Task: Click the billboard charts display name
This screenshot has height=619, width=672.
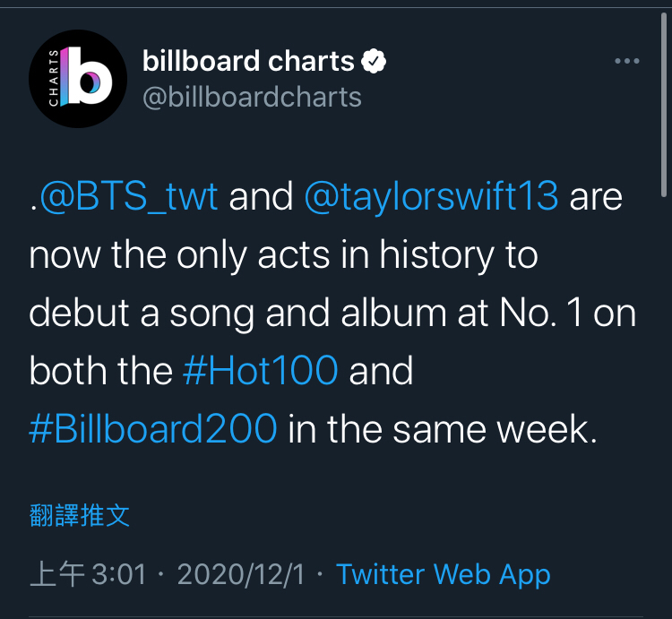Action: point(248,61)
